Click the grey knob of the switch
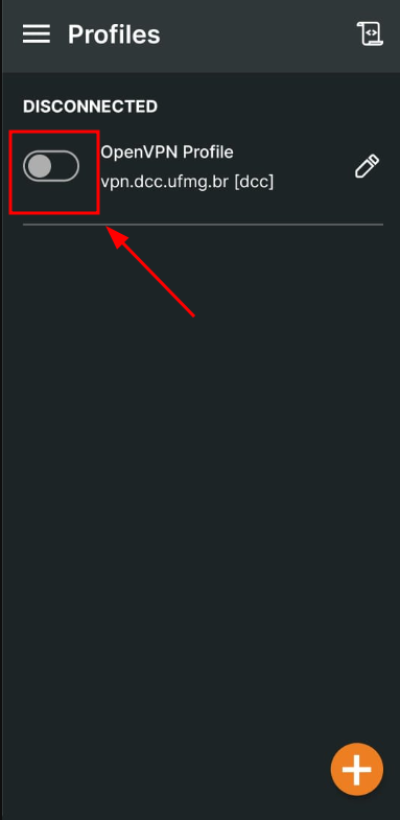Image resolution: width=400 pixels, height=820 pixels. tap(39, 166)
